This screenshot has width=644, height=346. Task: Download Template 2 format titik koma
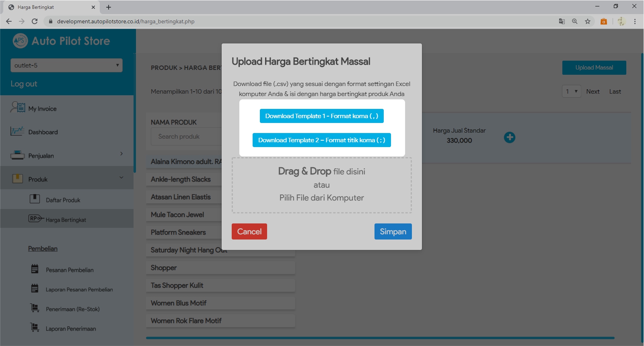click(321, 140)
